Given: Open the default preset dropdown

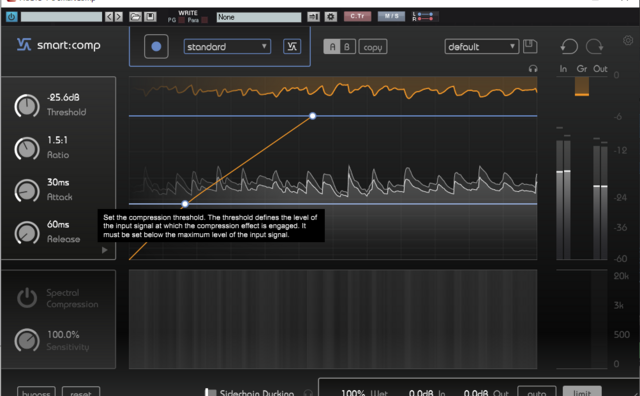Looking at the screenshot, I should click(482, 47).
